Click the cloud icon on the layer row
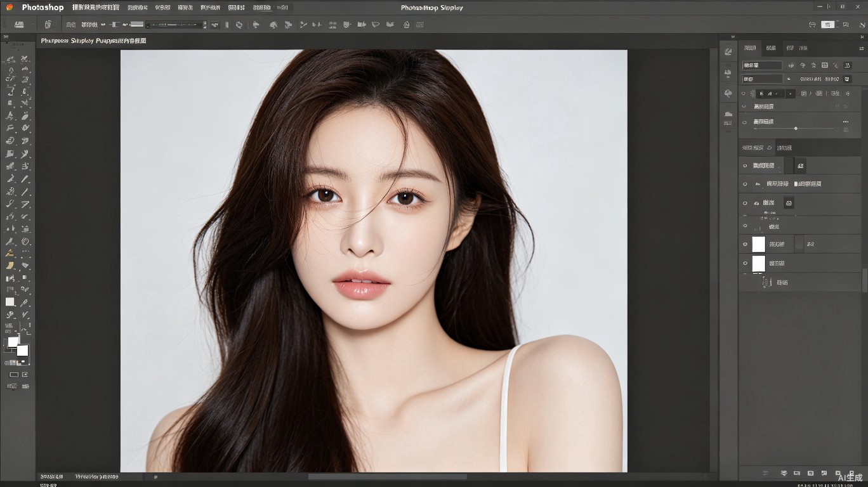868x487 pixels. tap(756, 203)
